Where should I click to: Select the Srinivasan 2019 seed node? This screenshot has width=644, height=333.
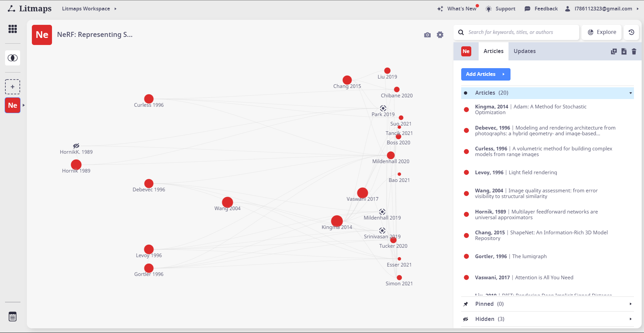coord(382,230)
